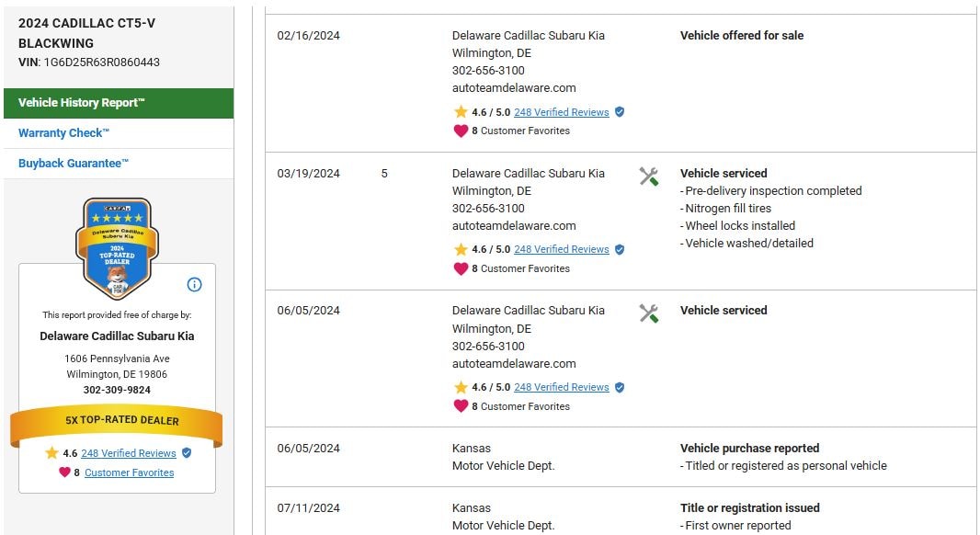Click the info icon in dealer card

click(194, 284)
